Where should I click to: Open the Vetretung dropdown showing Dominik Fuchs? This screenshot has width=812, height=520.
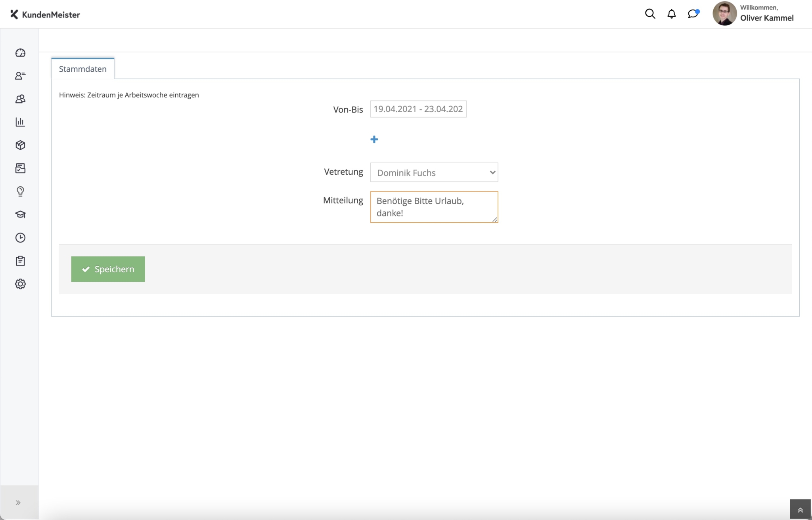(434, 172)
